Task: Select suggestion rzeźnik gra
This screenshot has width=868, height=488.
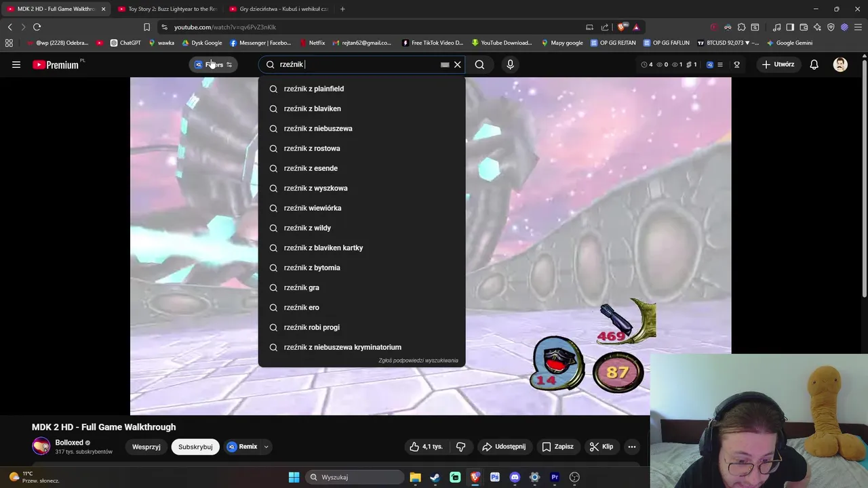Action: (x=361, y=287)
